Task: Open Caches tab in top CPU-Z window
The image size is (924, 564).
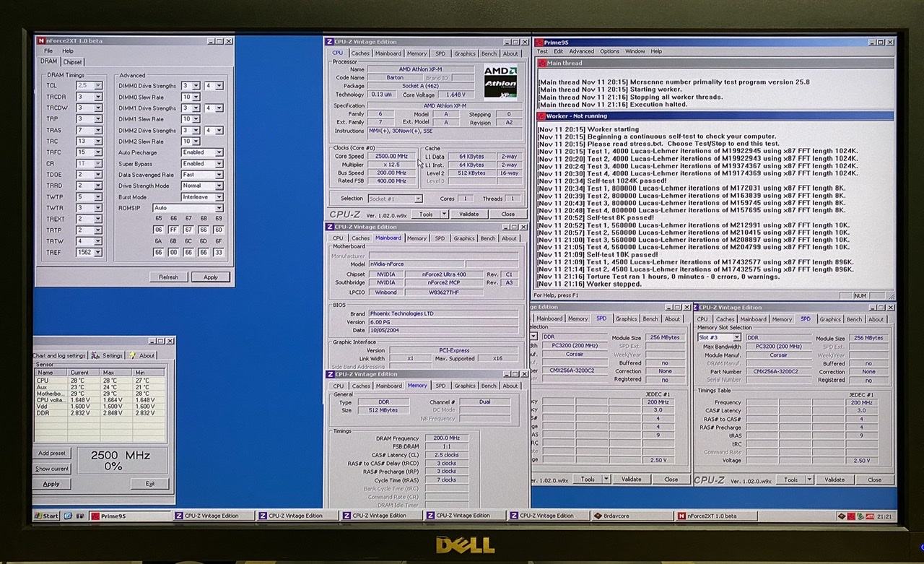Action: (x=360, y=53)
